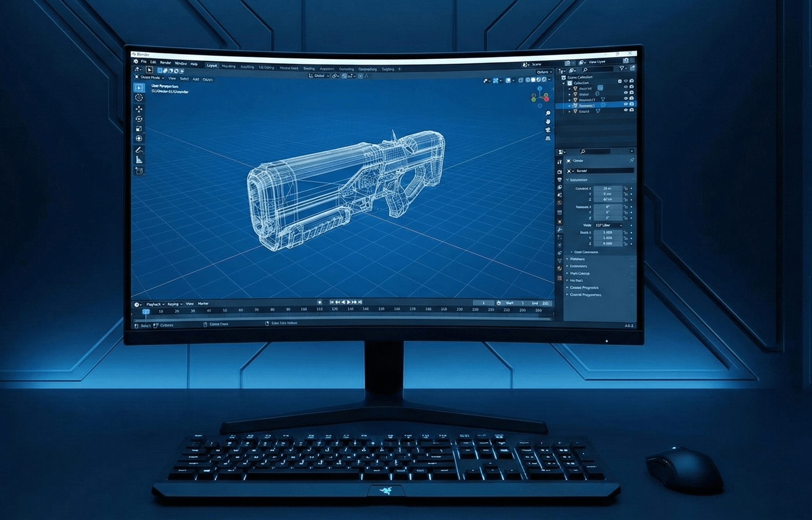Viewport: 812px width, 520px height.
Task: Select the Rotate tool in the left toolbar
Action: pos(139,119)
